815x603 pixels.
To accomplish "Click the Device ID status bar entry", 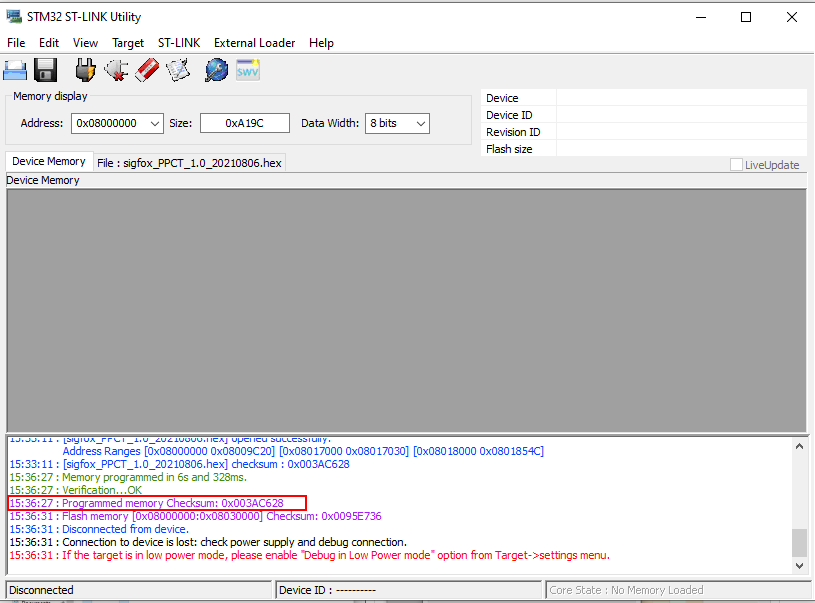I will pyautogui.click(x=409, y=590).
